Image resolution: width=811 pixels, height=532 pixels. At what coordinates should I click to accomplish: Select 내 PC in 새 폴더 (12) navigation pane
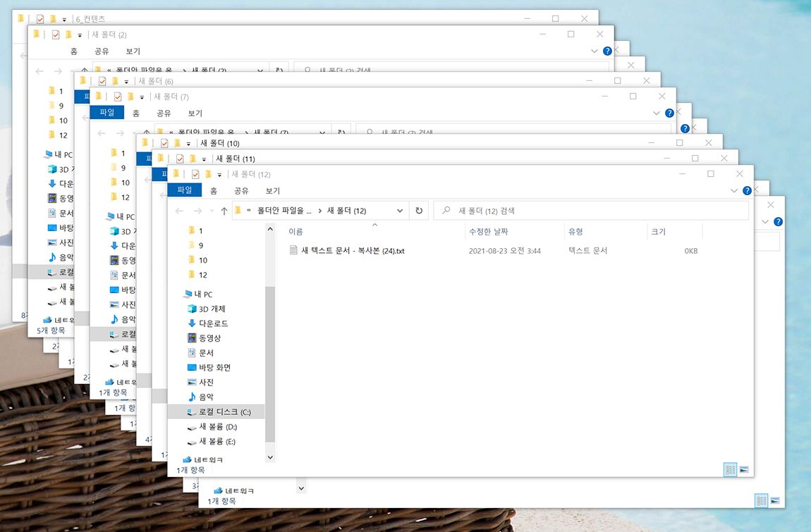pos(203,294)
